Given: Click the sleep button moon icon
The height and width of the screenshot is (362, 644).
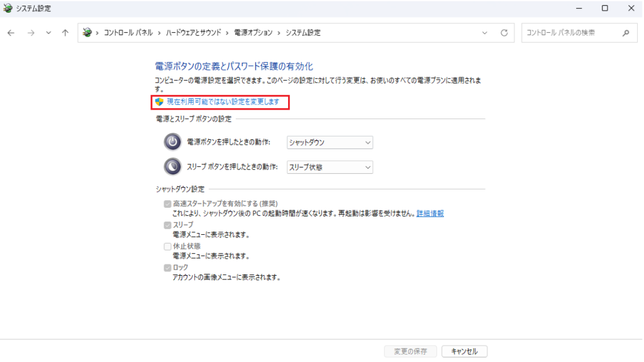Looking at the screenshot, I should (172, 167).
